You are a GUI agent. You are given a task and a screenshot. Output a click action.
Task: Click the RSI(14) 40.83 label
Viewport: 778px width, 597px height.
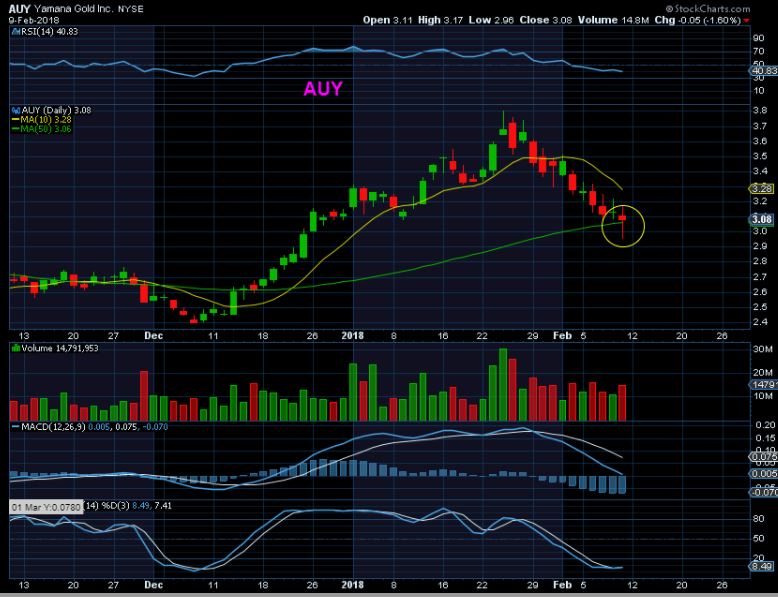[x=49, y=32]
